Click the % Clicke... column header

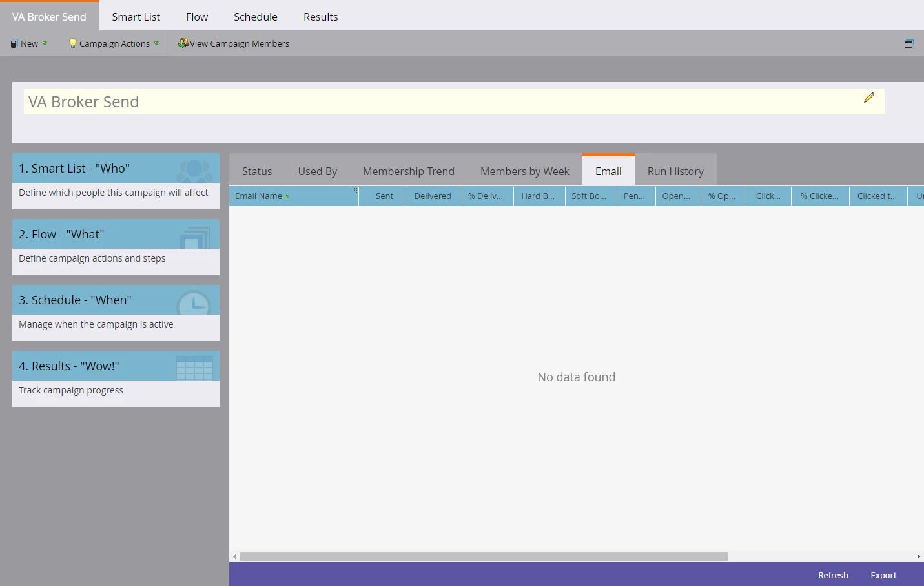(821, 196)
